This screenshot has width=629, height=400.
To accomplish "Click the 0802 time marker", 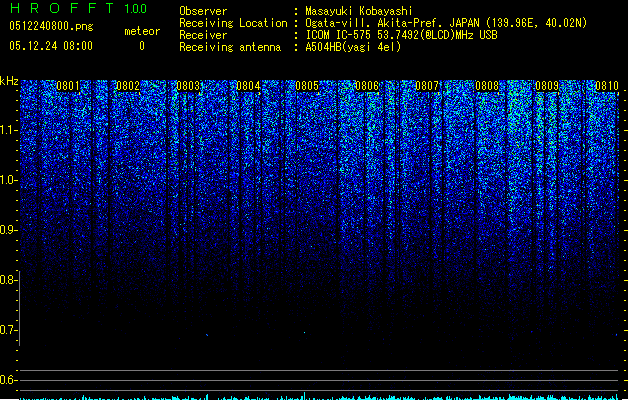I will click(x=128, y=86).
